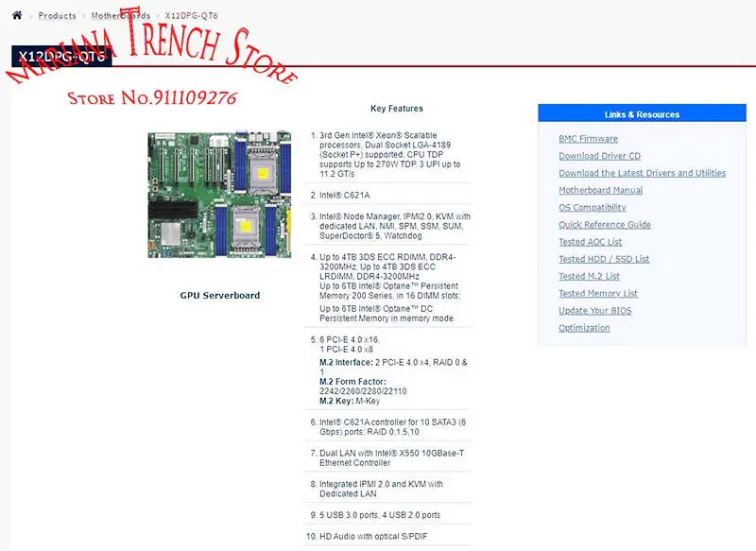This screenshot has width=756, height=551.
Task: Open the Tested M.2 List link
Action: tap(589, 276)
